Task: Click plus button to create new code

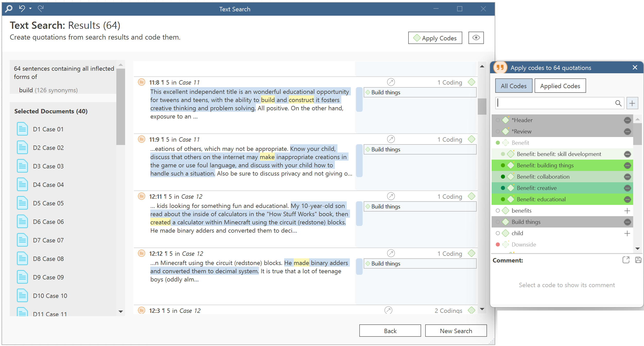Action: (632, 103)
